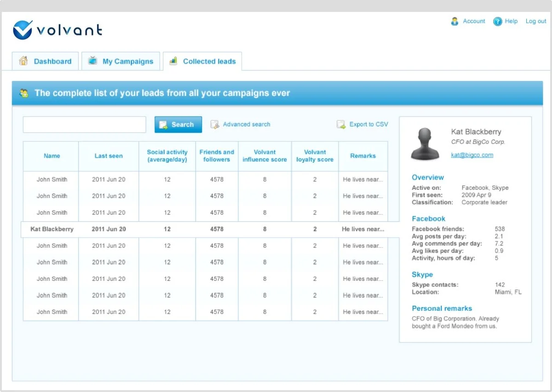Click the My Campaigns TV icon
The width and height of the screenshot is (552, 392).
coord(93,60)
